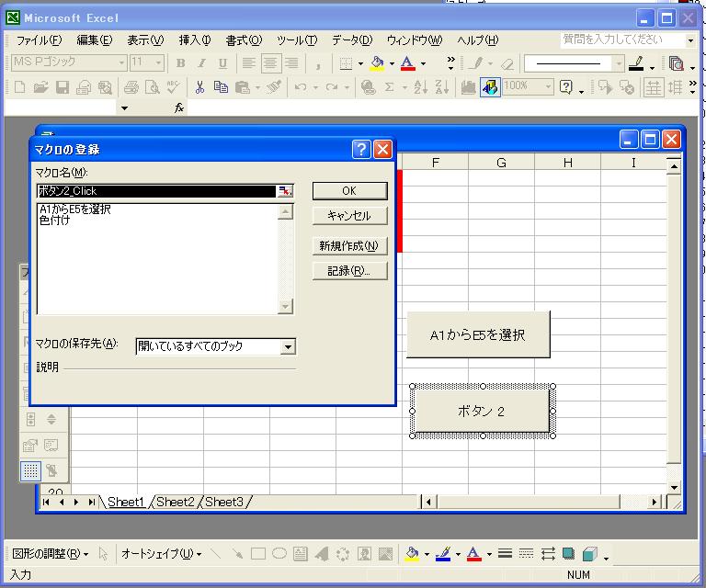Image resolution: width=706 pixels, height=588 pixels.
Task: Click OK in the マクロの登録 dialog
Action: click(x=350, y=191)
